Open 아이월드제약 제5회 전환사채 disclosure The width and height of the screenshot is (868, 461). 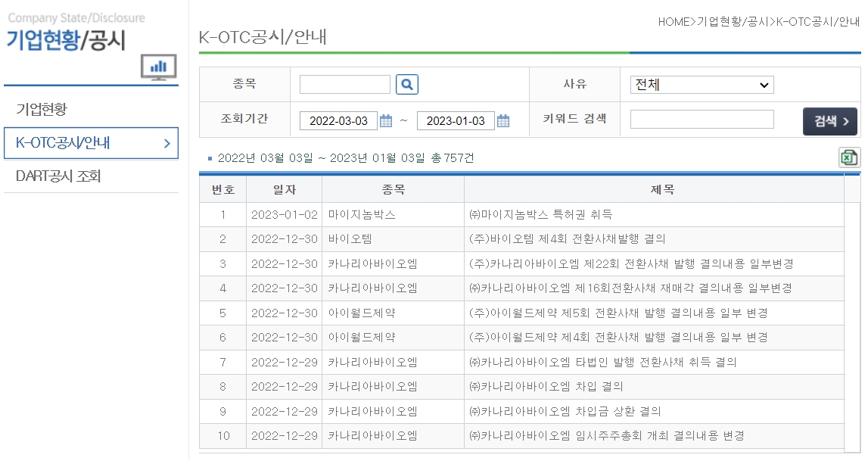tap(618, 313)
